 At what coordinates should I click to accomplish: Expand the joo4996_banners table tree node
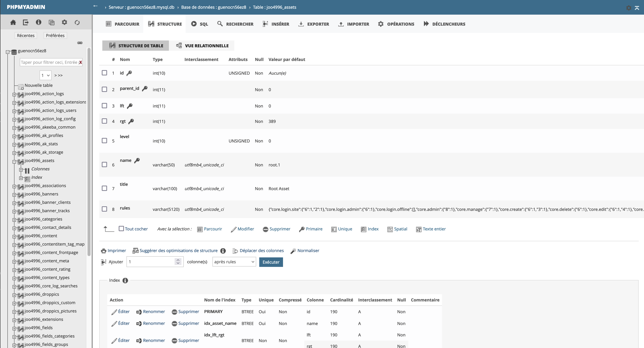tap(14, 195)
